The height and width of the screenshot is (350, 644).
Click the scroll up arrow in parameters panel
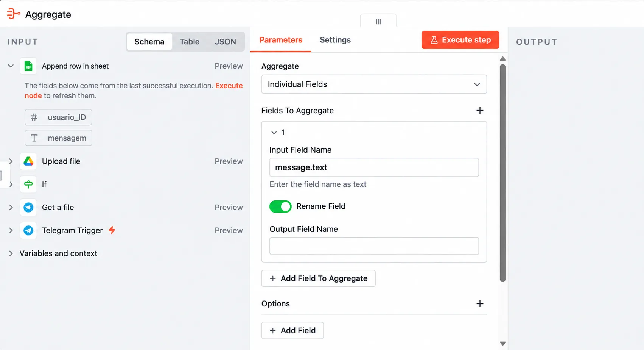[x=502, y=59]
